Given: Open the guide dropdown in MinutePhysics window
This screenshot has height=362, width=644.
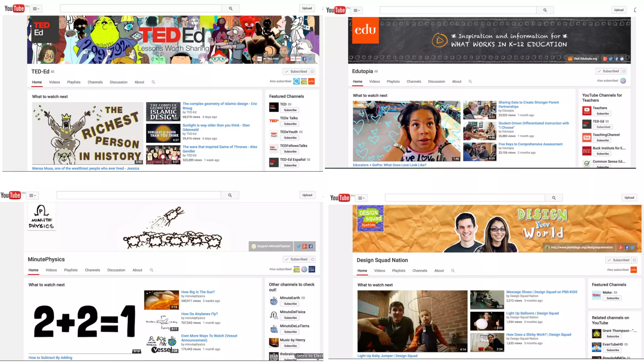Looking at the screenshot, I should tap(32, 195).
